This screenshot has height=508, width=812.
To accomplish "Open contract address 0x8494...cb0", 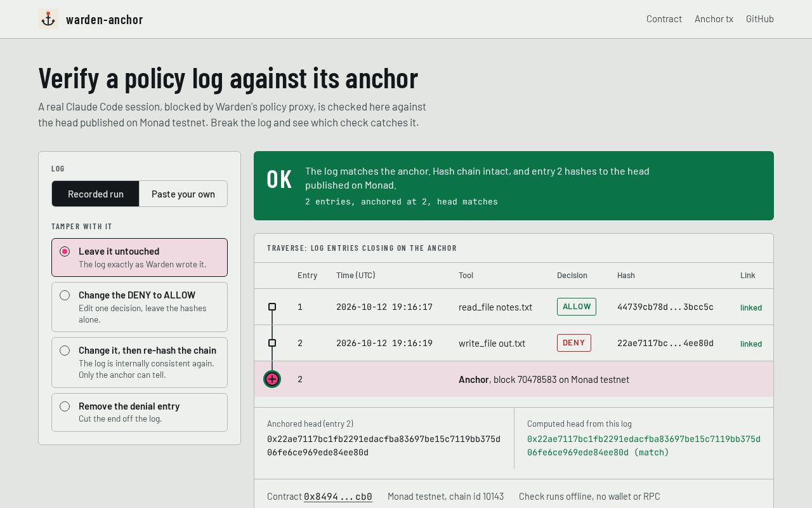I will [x=338, y=497].
